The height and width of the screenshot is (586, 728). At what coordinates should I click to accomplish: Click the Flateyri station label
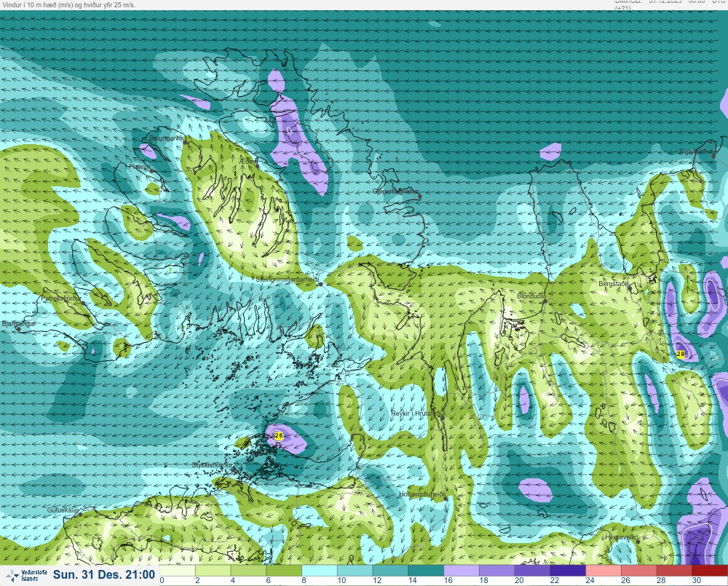pos(140,166)
